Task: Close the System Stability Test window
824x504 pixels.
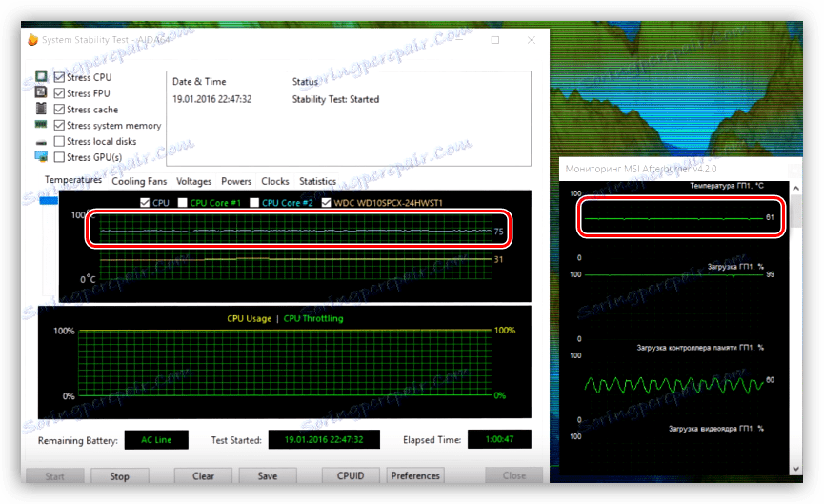Action: coord(532,40)
